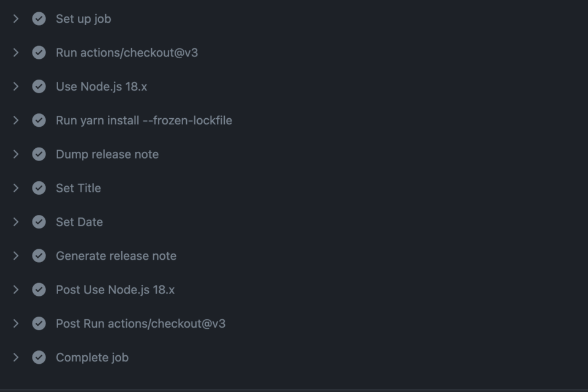Expand the Complete job step chevron
Image resolution: width=588 pixels, height=392 pixels.
point(16,358)
